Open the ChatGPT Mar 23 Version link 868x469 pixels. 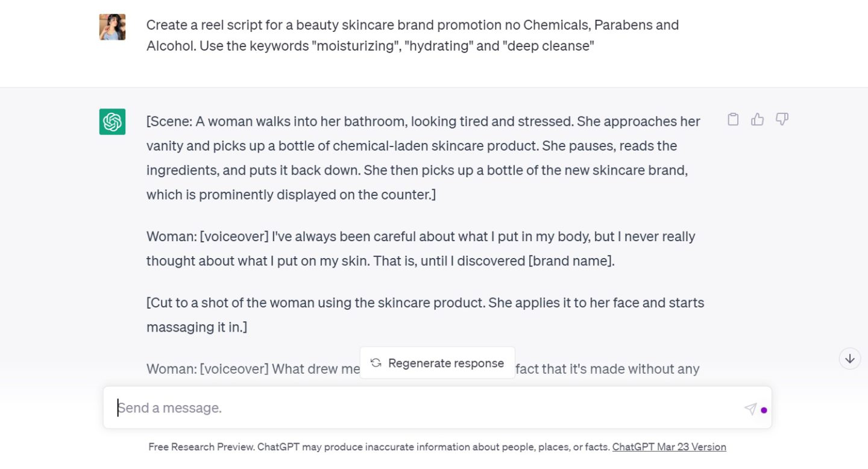[669, 447]
